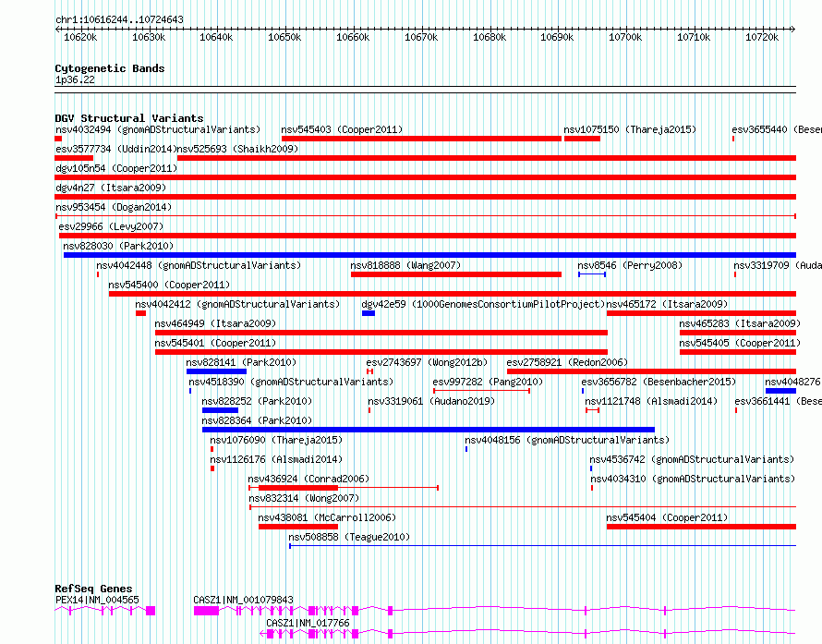Open variant nsv525693 (Shaikh2009) label
The image size is (822, 644).
237,149
